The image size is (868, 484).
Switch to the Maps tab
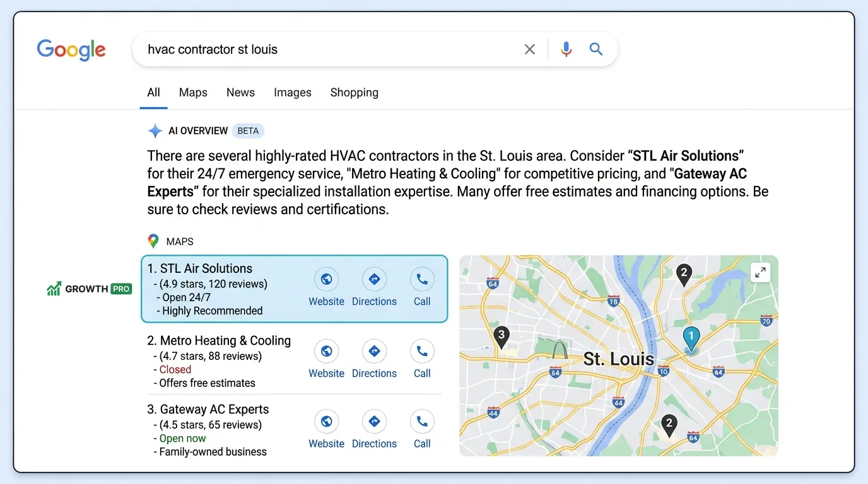tap(193, 93)
